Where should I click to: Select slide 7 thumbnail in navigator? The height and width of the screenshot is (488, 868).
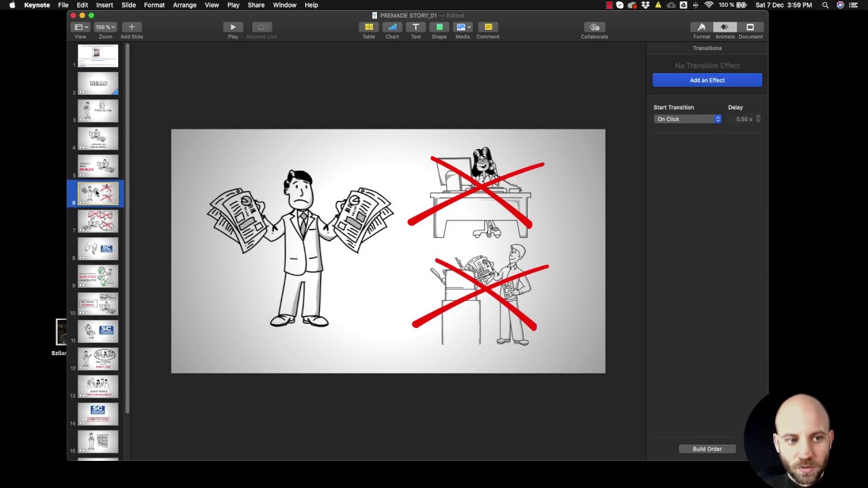98,221
